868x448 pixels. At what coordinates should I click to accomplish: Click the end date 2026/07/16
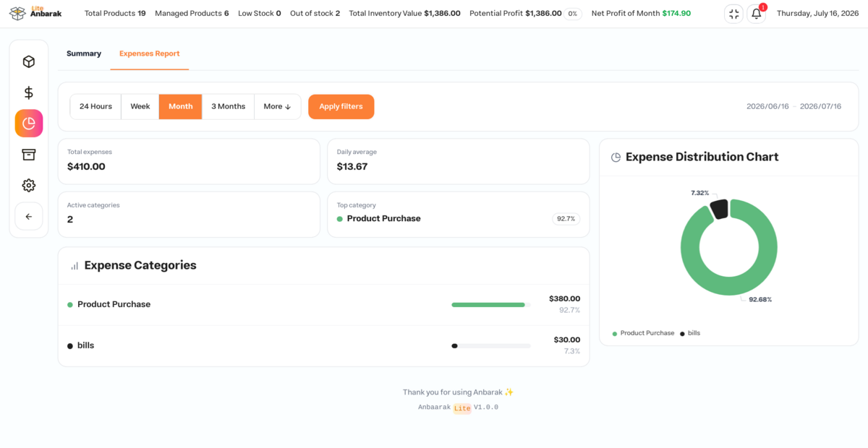tap(821, 106)
